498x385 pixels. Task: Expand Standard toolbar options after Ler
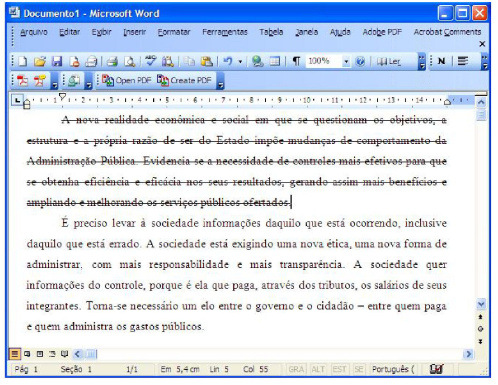(422, 62)
